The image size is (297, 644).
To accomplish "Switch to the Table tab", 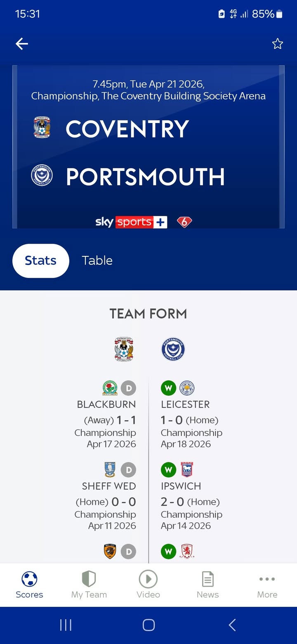I will [x=97, y=260].
